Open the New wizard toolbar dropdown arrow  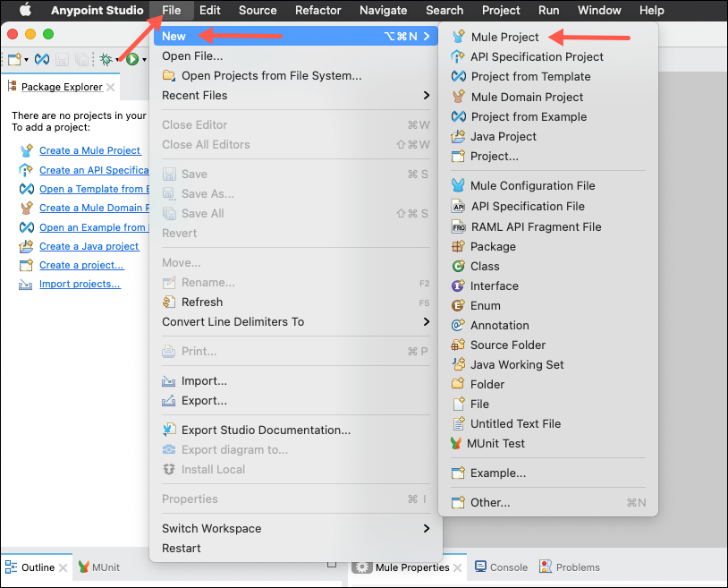pos(26,60)
